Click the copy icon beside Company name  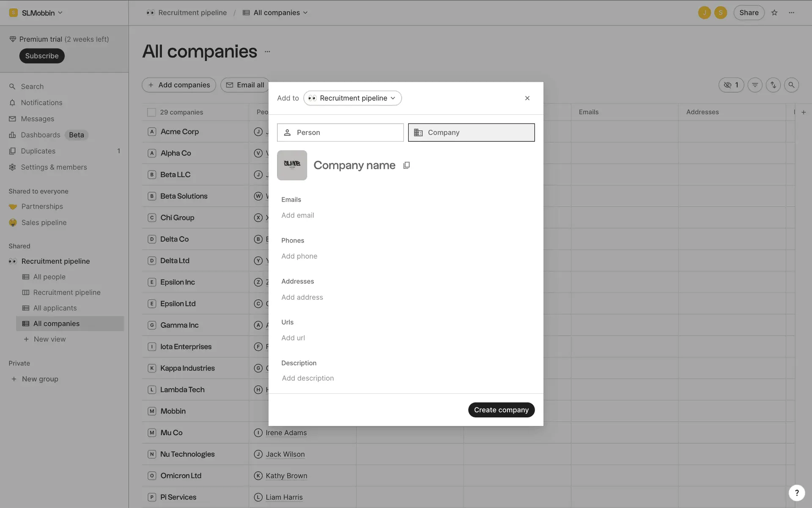pos(406,166)
